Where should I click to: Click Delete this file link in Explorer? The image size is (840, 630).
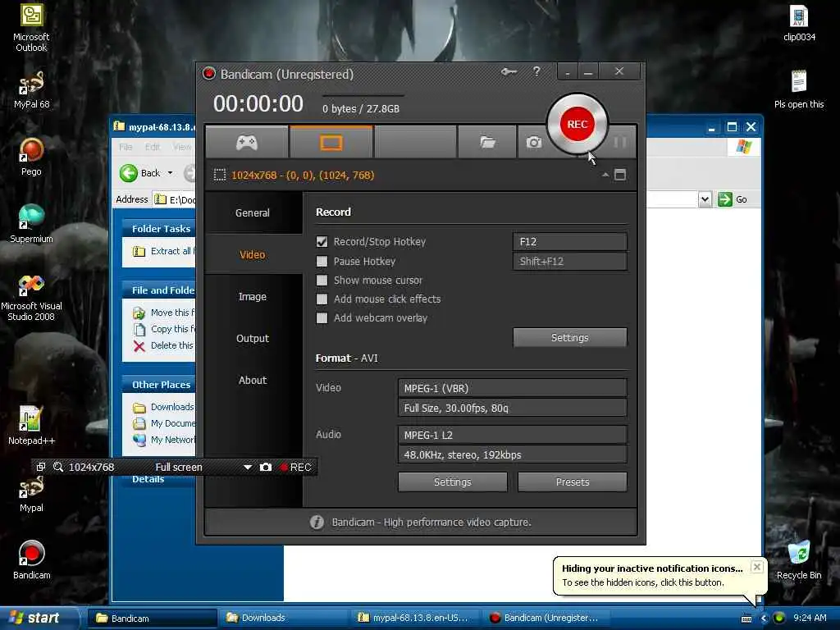[163, 345]
